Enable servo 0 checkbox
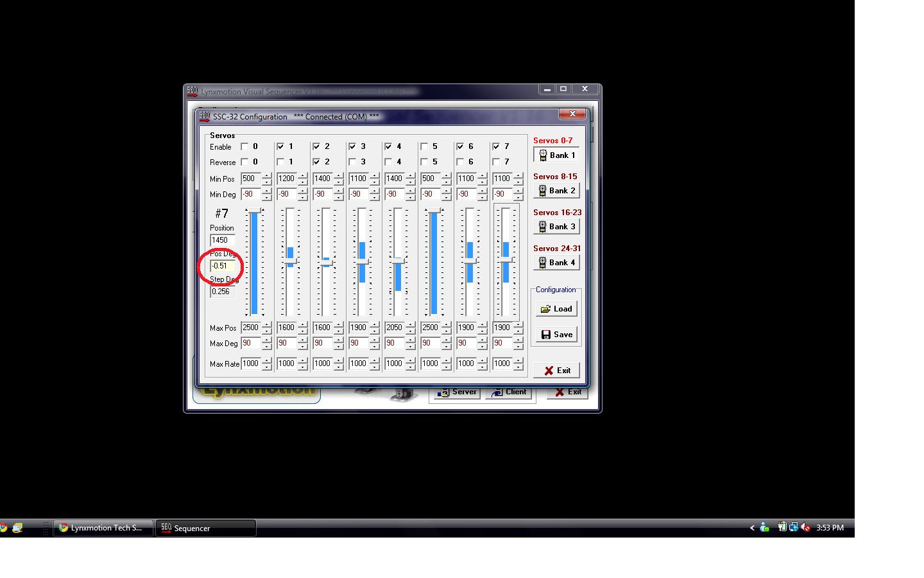Screen dimensions: 924x578 pyautogui.click(x=244, y=146)
